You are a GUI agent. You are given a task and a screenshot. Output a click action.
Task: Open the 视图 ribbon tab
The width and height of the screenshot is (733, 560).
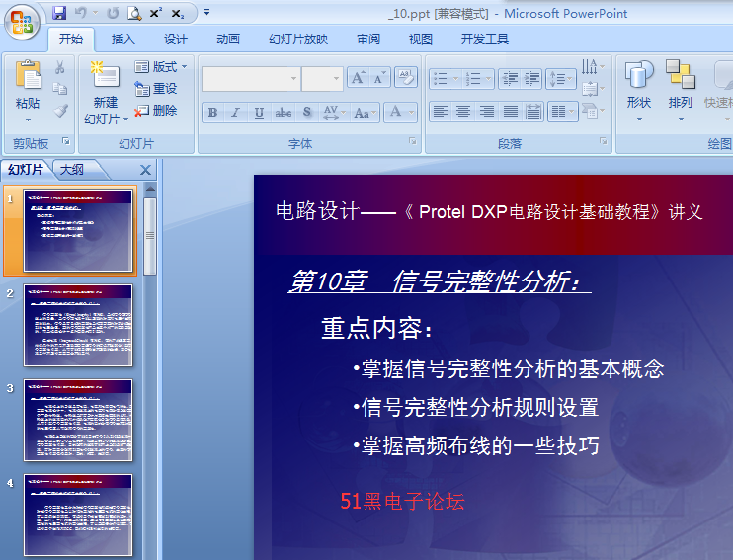tap(420, 40)
